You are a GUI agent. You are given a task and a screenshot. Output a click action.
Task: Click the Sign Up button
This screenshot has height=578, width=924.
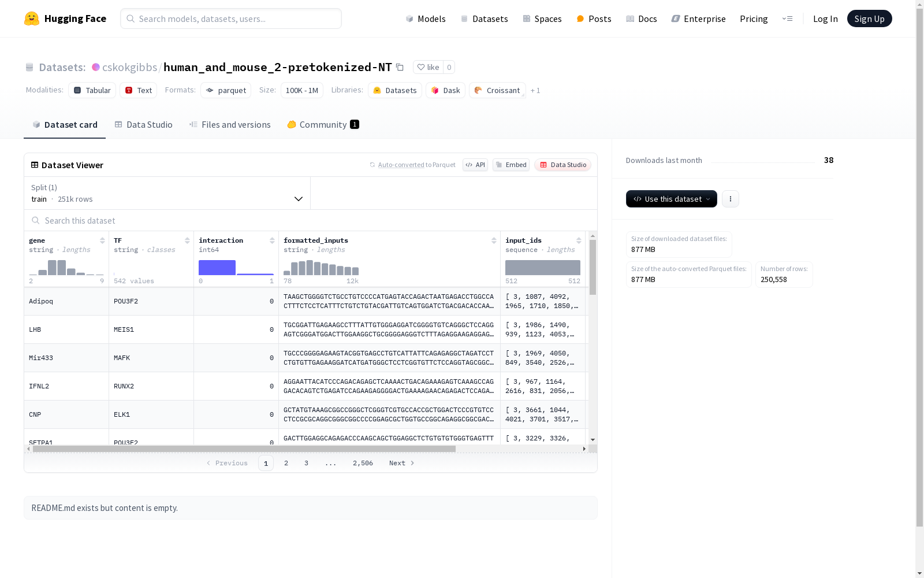870,18
